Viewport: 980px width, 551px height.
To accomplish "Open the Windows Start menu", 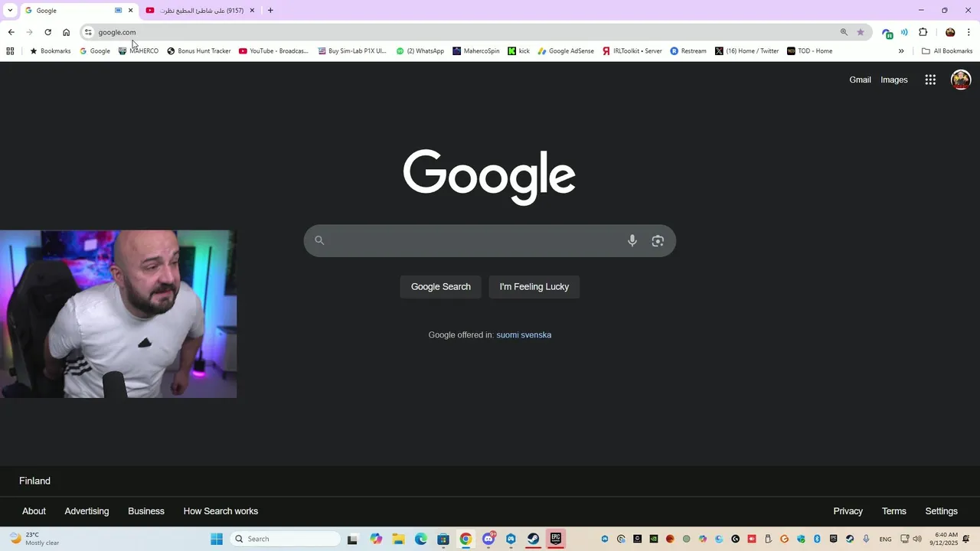I will (x=217, y=539).
